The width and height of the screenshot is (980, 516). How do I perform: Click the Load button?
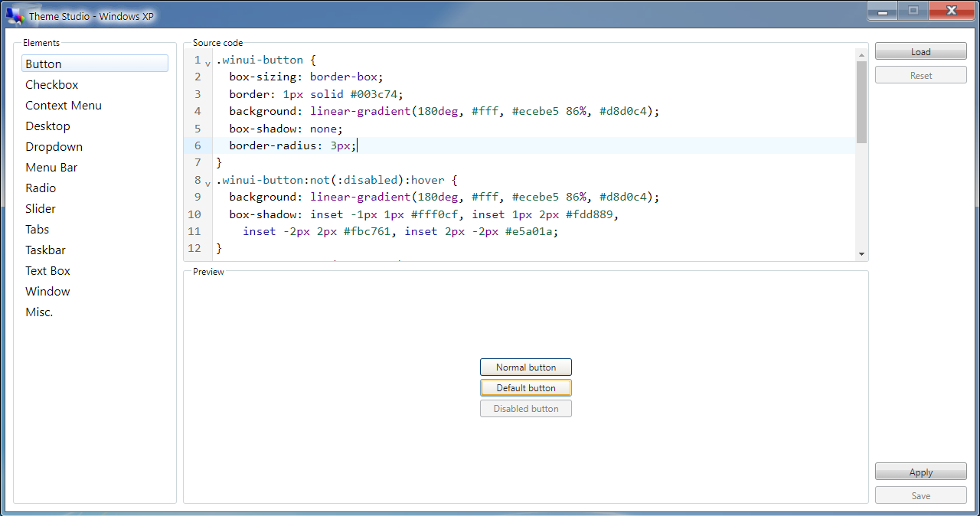tap(920, 51)
